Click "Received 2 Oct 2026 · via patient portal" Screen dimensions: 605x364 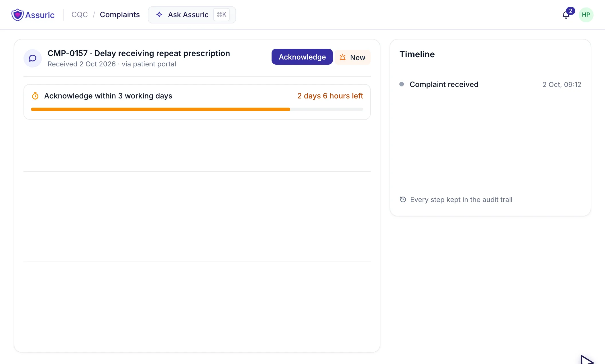[112, 64]
